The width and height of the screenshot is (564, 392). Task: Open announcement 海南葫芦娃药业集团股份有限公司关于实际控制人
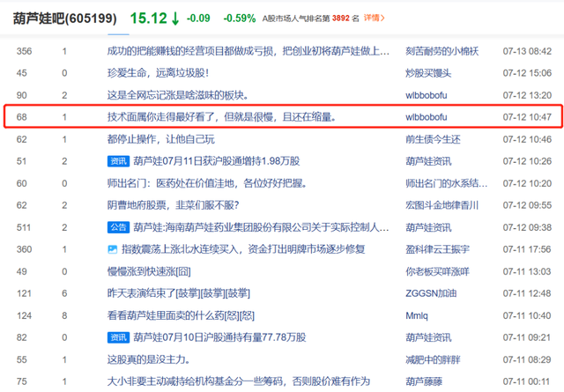tap(261, 227)
